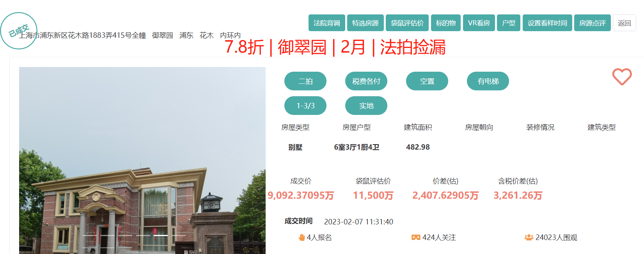Open the 法院背调 section
The width and height of the screenshot is (644, 254).
(x=326, y=23)
